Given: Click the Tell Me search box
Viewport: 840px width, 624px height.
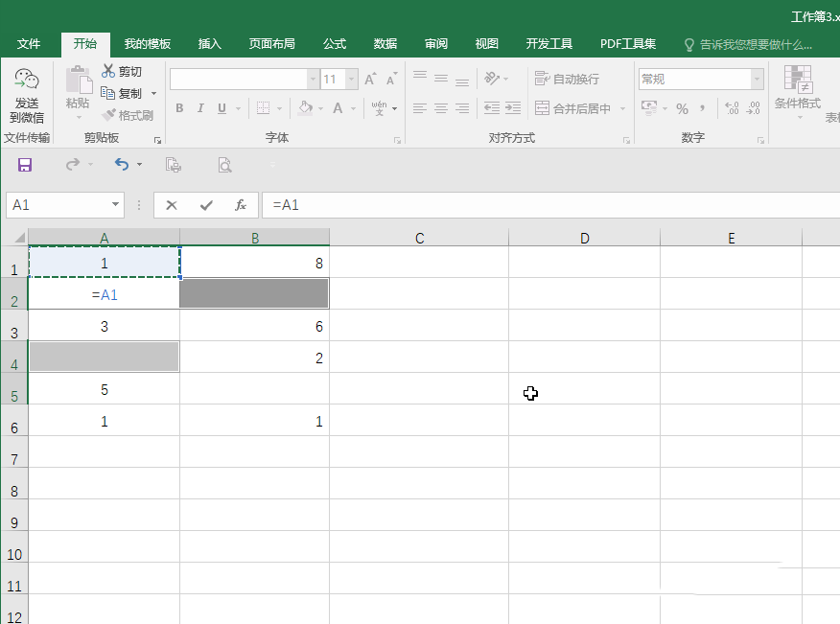Looking at the screenshot, I should click(749, 44).
